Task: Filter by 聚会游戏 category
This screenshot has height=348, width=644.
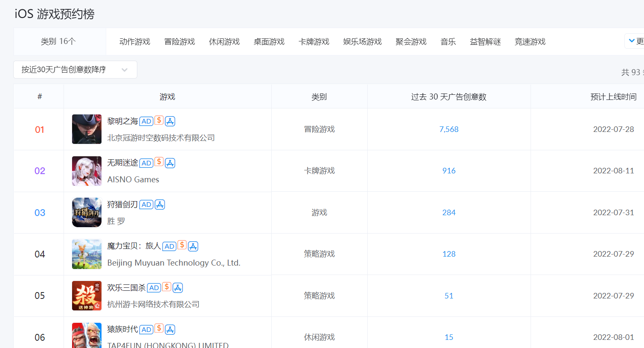Action: click(x=411, y=41)
